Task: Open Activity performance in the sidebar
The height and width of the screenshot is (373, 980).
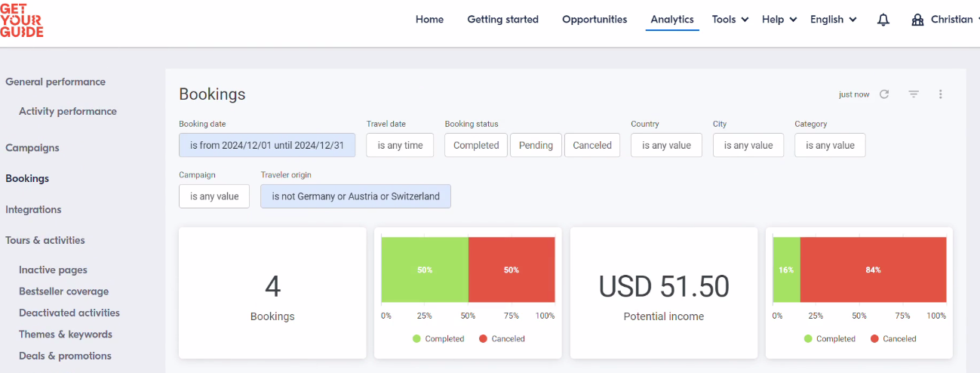Action: pos(68,111)
